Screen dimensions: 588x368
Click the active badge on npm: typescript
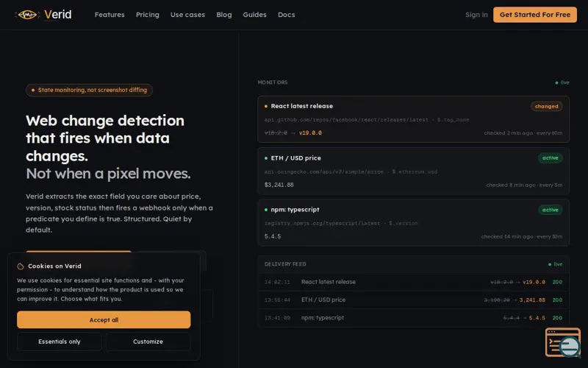(550, 210)
